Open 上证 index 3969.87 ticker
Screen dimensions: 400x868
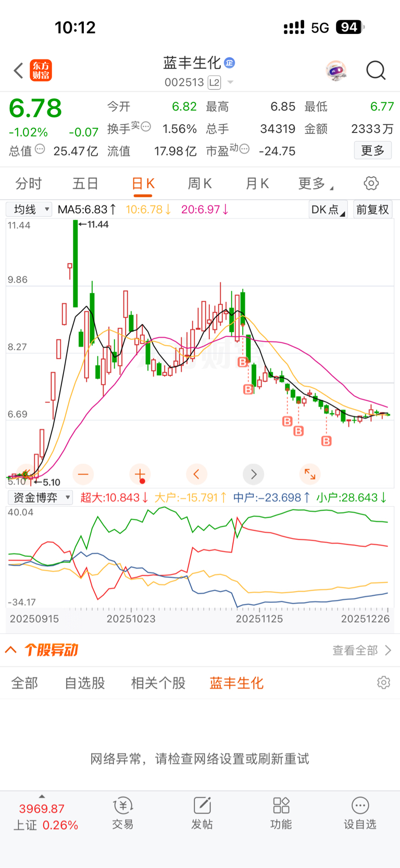(x=45, y=817)
